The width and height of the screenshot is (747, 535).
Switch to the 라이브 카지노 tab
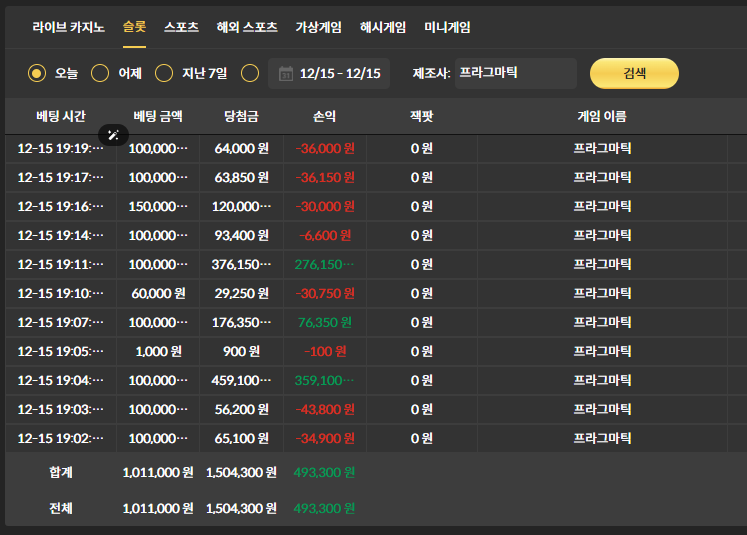tap(69, 27)
